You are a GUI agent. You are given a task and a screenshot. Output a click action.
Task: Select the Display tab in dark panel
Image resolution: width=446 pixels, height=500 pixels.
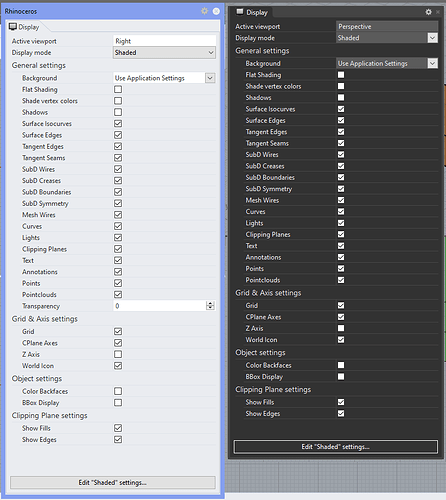click(x=252, y=12)
